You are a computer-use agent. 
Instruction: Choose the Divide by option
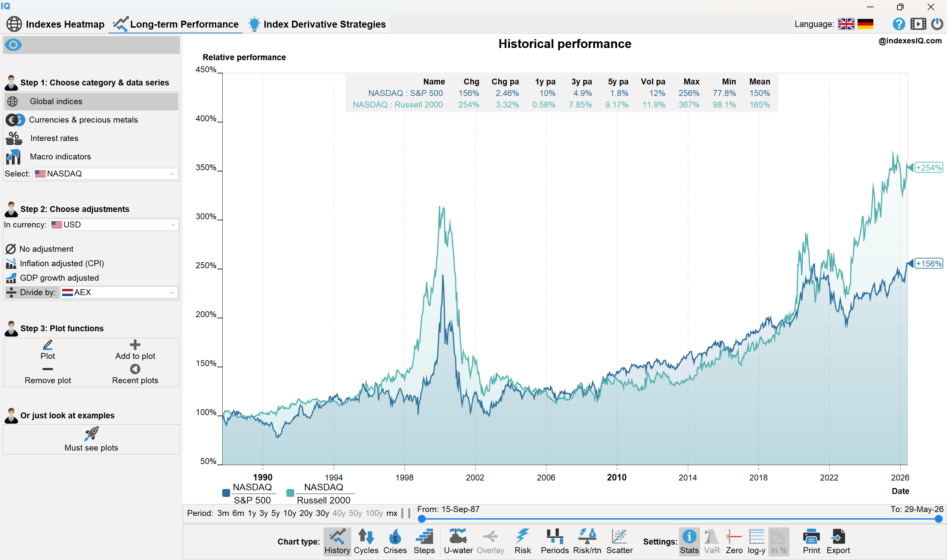click(x=32, y=292)
